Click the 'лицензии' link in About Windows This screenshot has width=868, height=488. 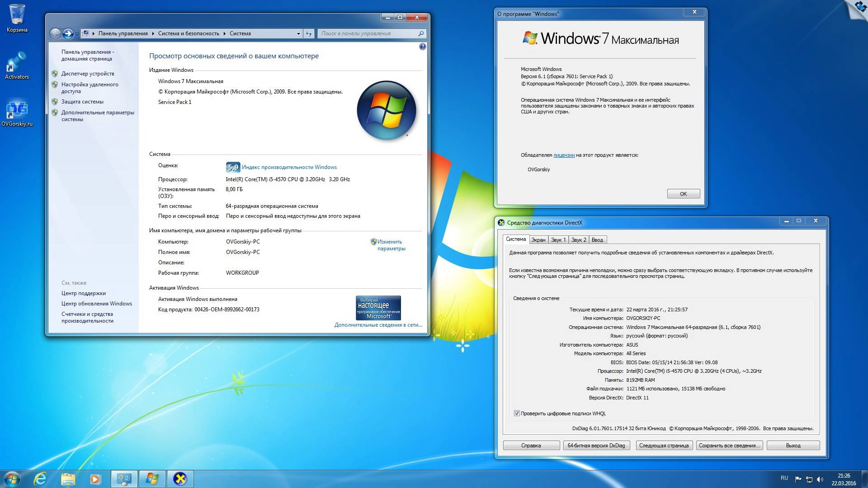[564, 155]
